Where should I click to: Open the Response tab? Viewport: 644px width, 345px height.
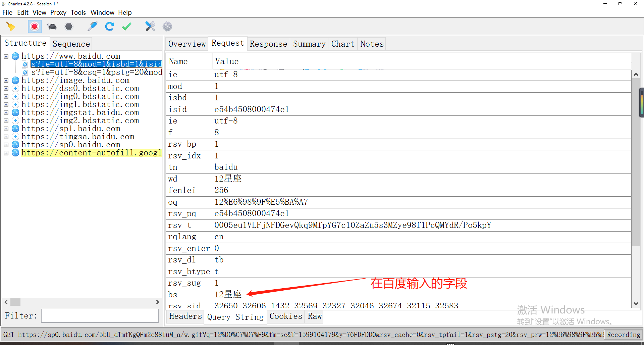(x=268, y=44)
